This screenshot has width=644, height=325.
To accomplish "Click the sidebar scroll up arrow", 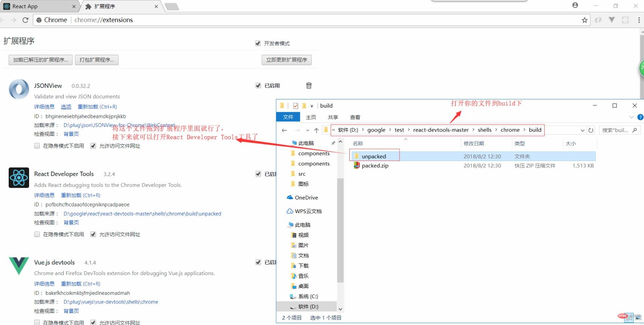I will pos(340,142).
